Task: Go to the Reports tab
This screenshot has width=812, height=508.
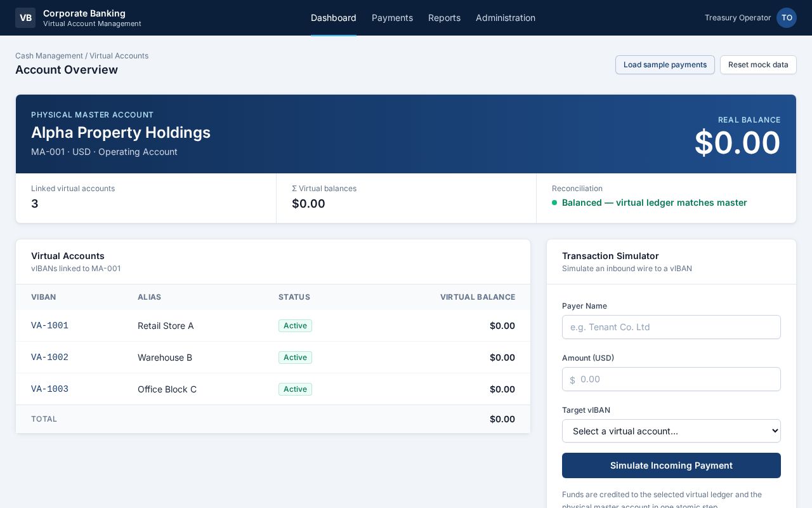Action: pyautogui.click(x=444, y=18)
